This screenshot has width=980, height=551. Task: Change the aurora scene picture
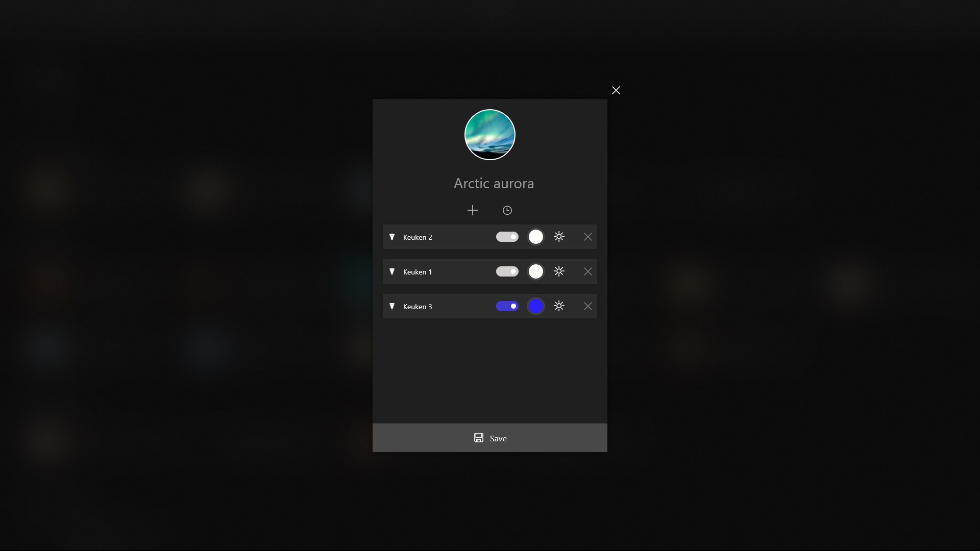coord(489,135)
